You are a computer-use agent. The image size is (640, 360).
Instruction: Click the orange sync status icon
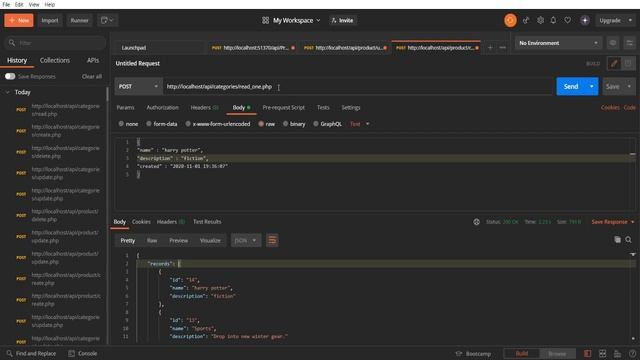[x=510, y=20]
